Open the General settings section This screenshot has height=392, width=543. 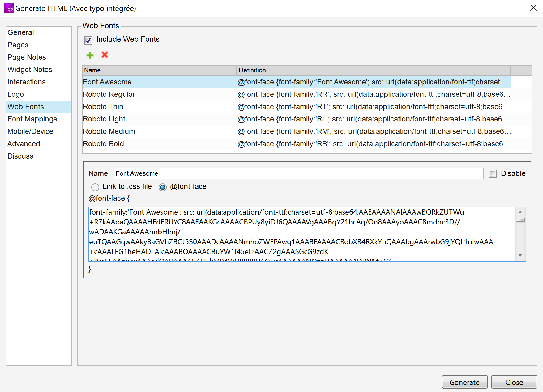(21, 32)
